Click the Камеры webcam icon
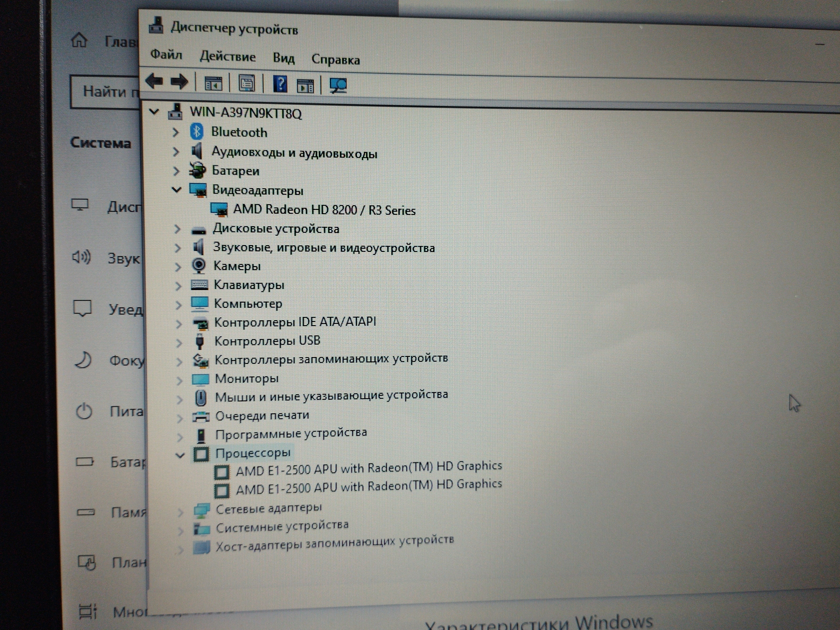The image size is (840, 630). [x=199, y=265]
